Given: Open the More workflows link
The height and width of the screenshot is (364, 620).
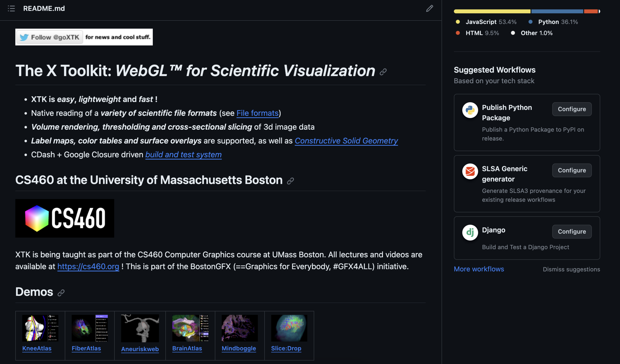Looking at the screenshot, I should [x=479, y=269].
